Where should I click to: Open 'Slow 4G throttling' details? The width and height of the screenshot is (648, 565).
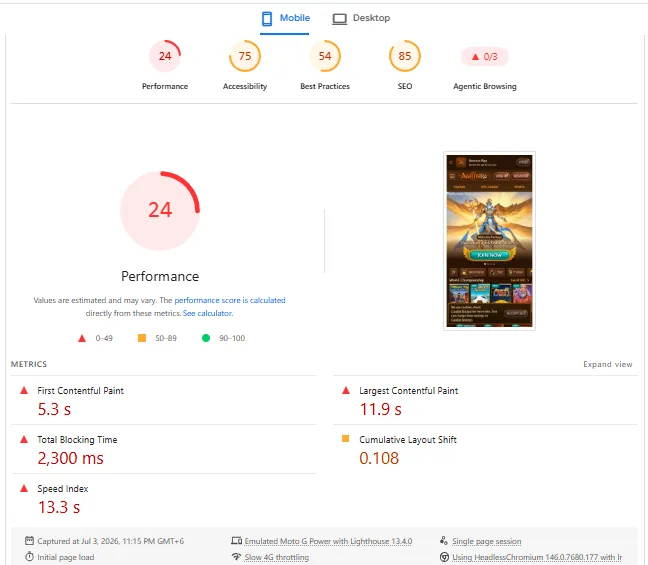(x=276, y=557)
